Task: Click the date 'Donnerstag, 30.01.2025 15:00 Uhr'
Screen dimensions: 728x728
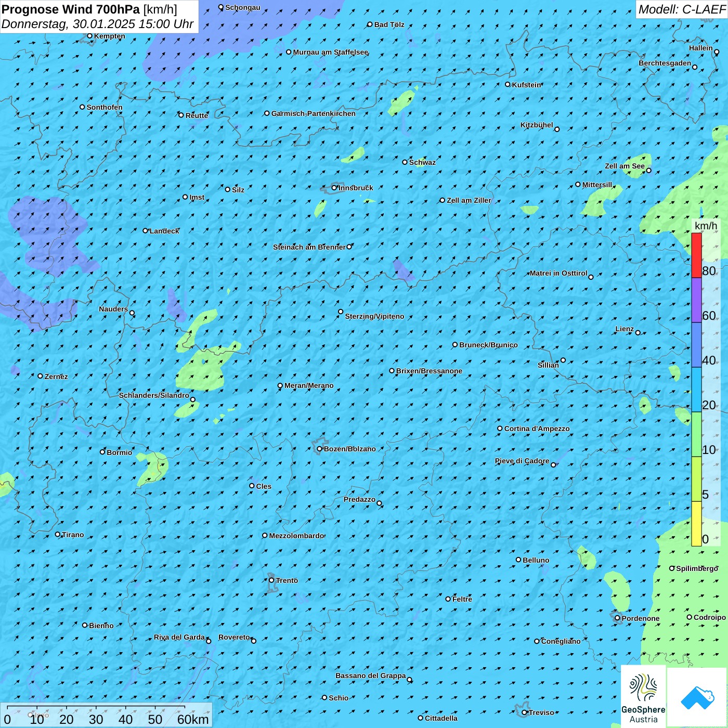Action: 98,24
